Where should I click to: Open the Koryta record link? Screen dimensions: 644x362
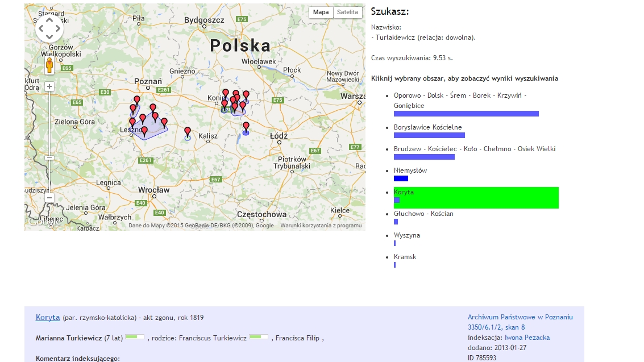(x=48, y=317)
